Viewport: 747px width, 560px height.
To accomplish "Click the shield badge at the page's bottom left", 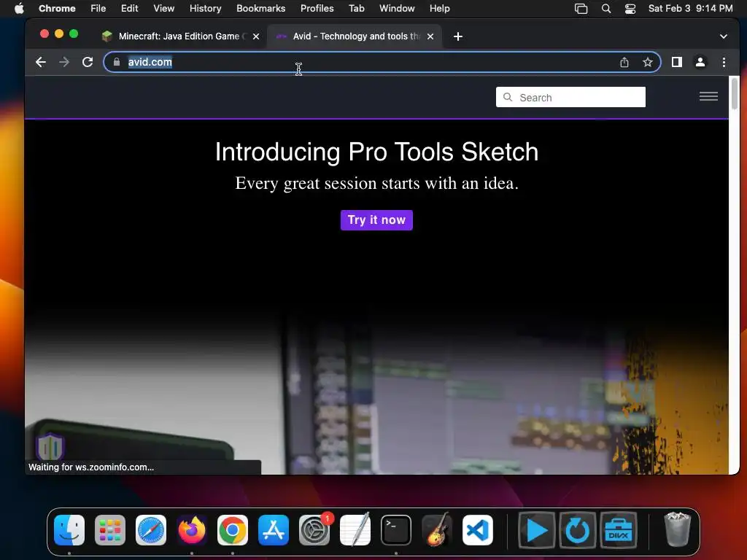I will (x=50, y=447).
